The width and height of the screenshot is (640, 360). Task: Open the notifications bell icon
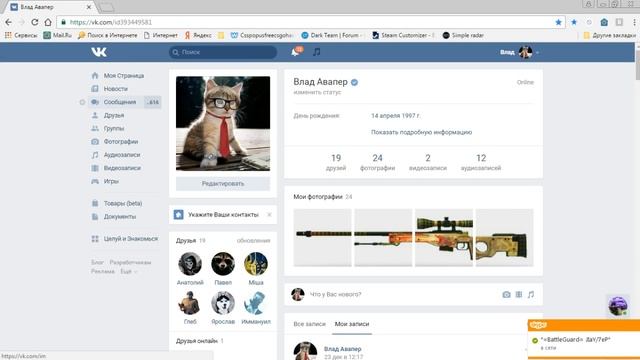click(x=296, y=52)
